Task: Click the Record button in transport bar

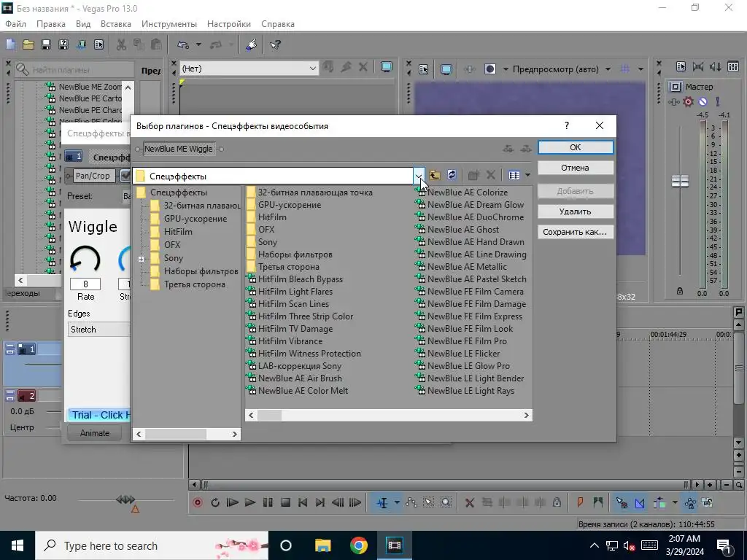Action: click(x=197, y=502)
